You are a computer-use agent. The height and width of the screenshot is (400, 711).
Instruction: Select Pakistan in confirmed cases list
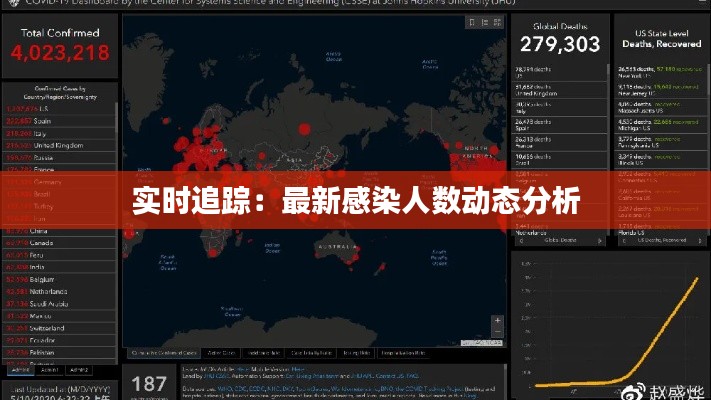coord(59,352)
